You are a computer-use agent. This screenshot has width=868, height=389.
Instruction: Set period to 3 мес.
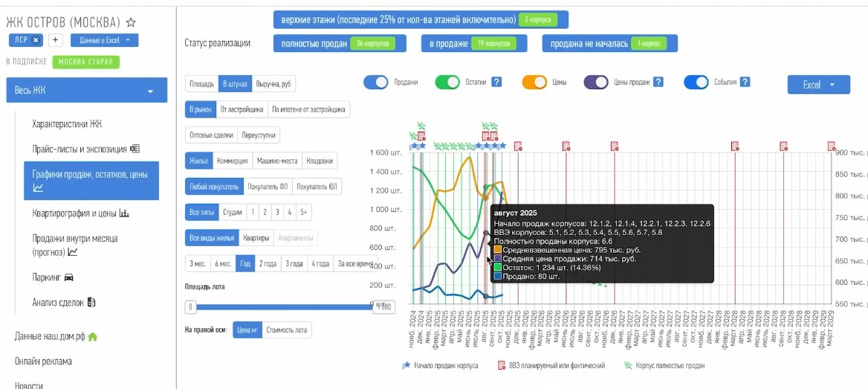198,263
